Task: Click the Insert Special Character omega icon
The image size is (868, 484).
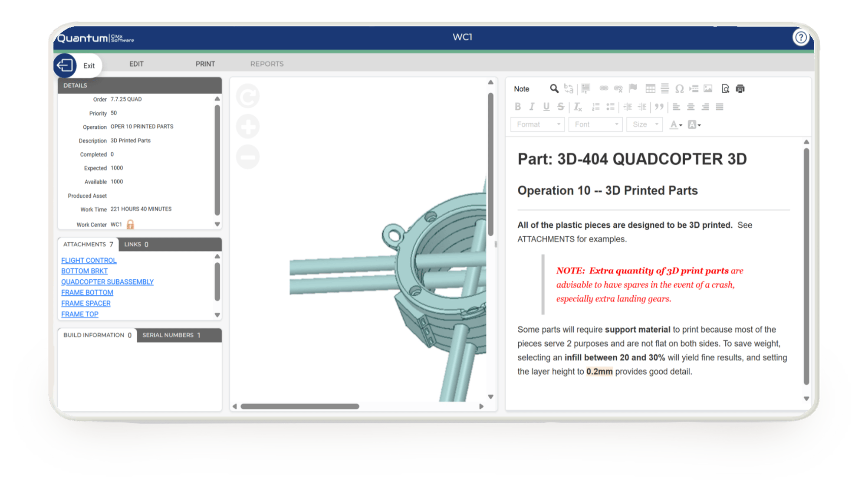Action: click(679, 88)
